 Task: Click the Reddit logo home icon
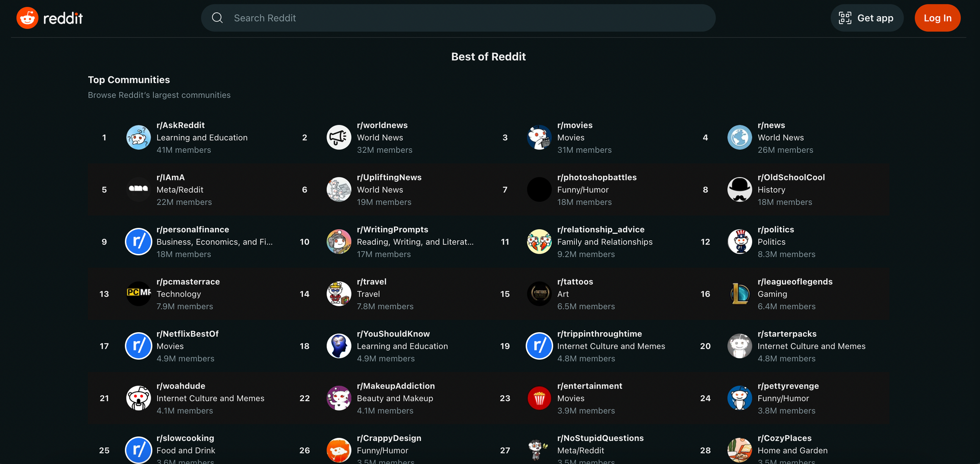coord(27,18)
